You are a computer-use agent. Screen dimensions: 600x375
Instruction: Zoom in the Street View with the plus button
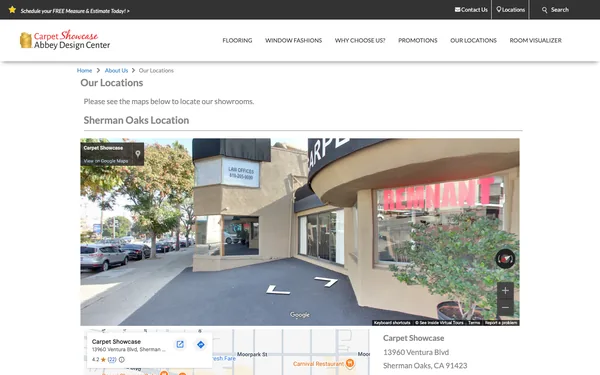click(505, 291)
